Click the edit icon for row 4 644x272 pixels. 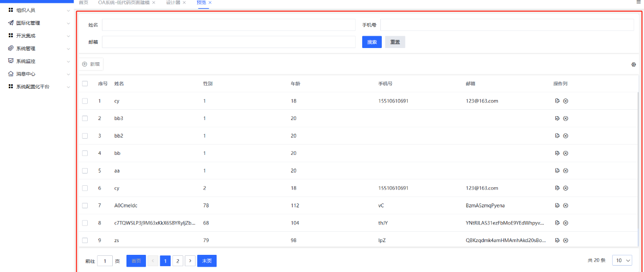coord(557,153)
